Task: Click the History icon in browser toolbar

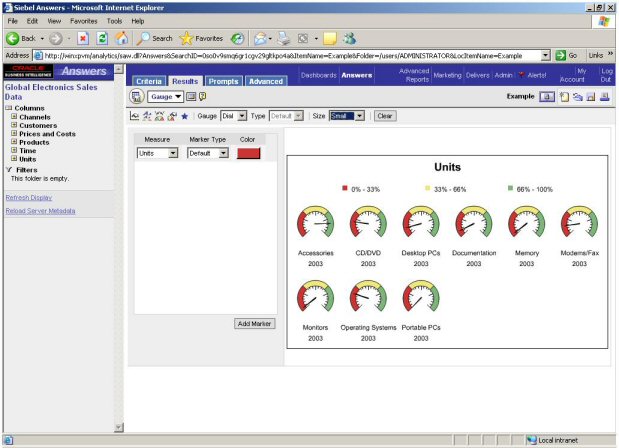Action: 237,38
